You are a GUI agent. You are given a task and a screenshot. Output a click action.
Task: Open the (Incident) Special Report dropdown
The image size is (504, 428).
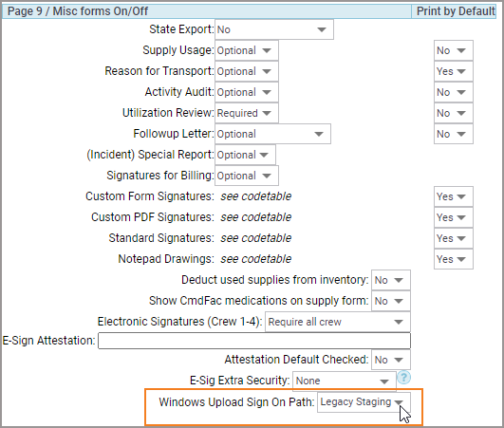(x=245, y=155)
